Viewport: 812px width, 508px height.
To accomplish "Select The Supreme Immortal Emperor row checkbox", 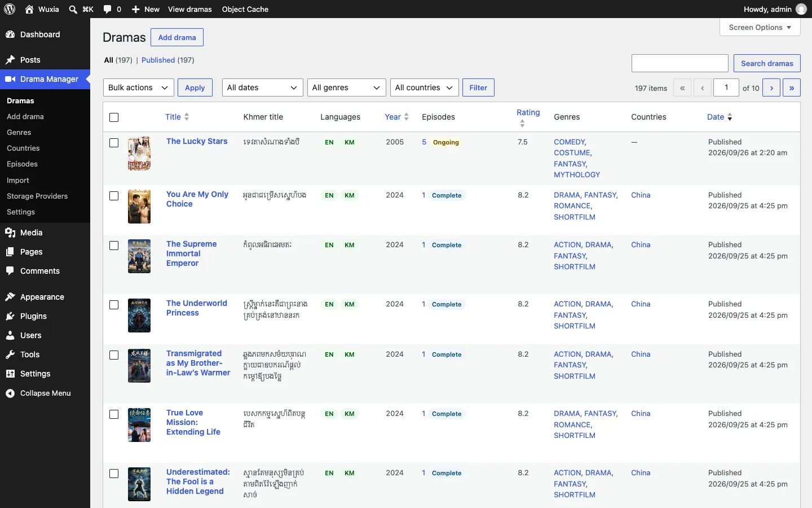I will click(x=114, y=246).
